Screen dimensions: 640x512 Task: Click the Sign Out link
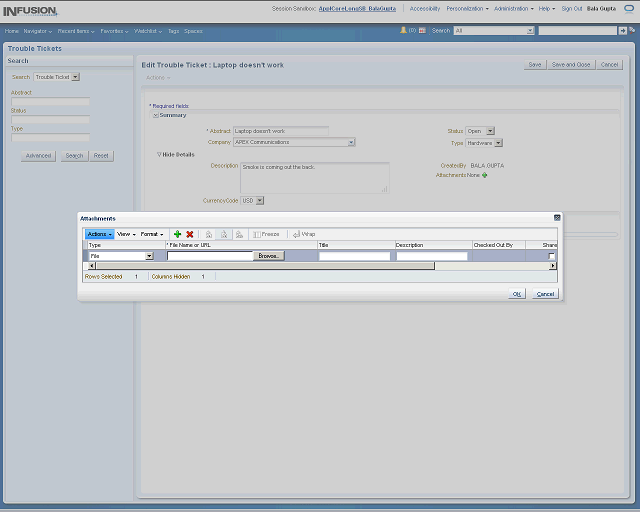[571, 9]
